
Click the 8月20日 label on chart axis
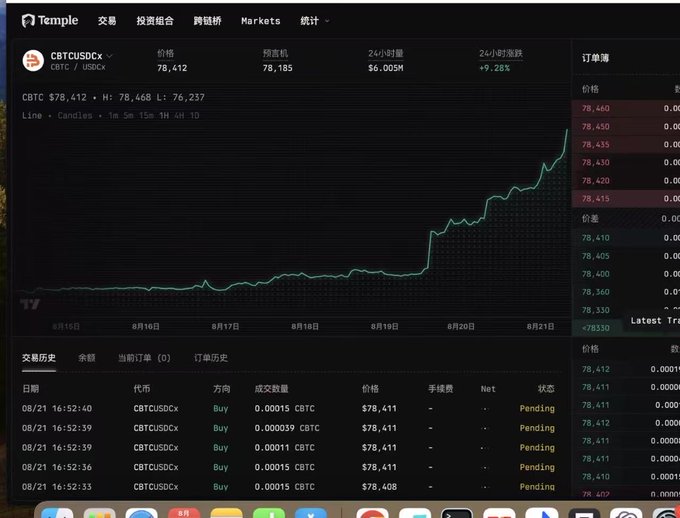(461, 326)
